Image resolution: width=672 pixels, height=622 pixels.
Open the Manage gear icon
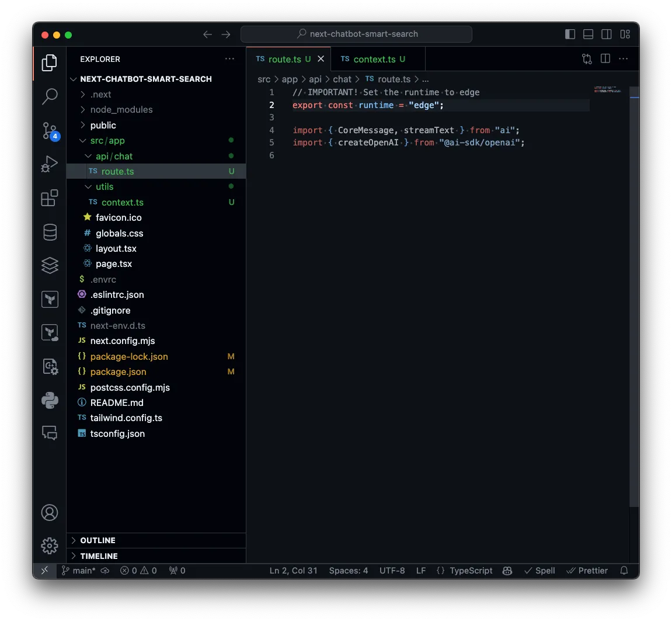click(x=50, y=545)
